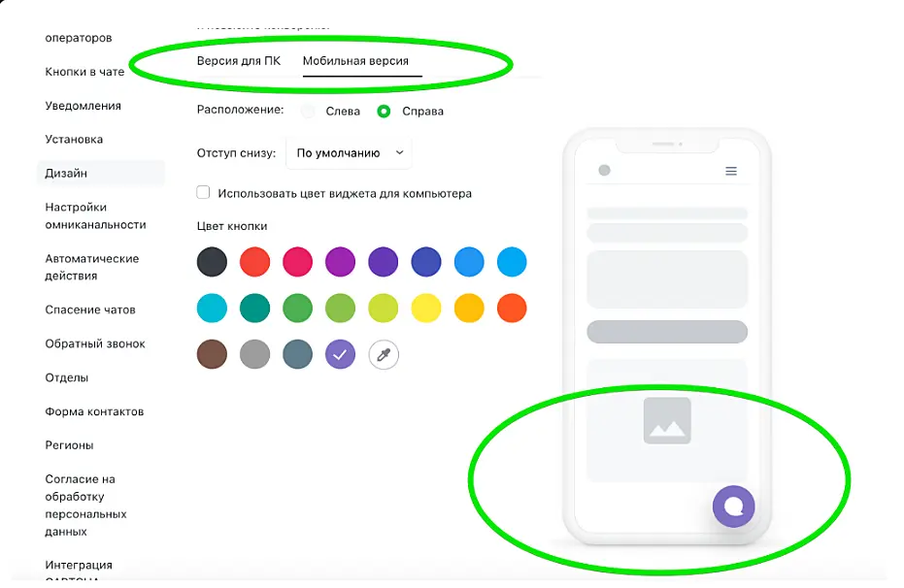Click the image placeholder icon in phone preview
904x588 pixels.
pos(667,420)
